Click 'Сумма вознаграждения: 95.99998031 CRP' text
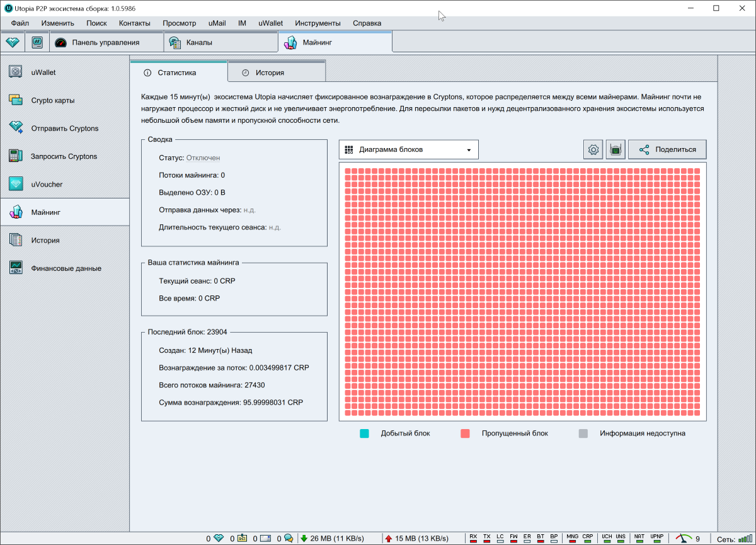The image size is (756, 545). (231, 402)
